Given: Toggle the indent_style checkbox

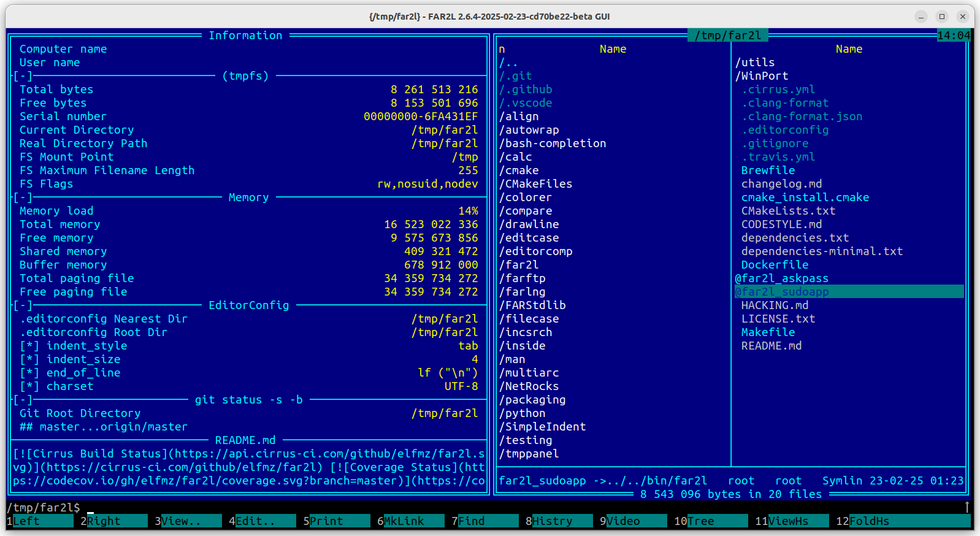Looking at the screenshot, I should (x=29, y=346).
